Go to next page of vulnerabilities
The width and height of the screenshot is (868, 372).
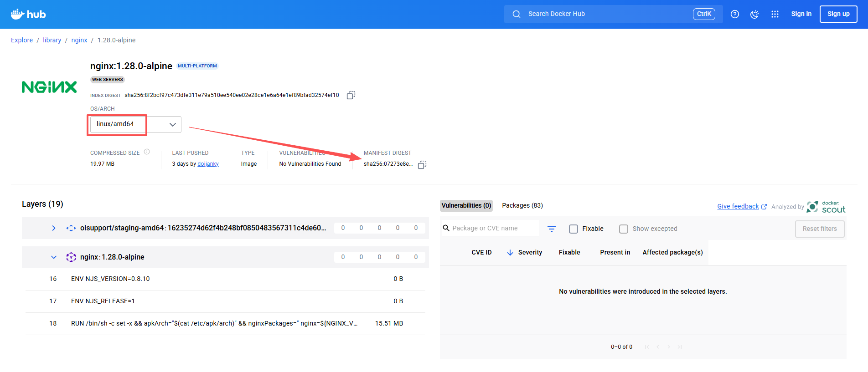click(x=669, y=347)
